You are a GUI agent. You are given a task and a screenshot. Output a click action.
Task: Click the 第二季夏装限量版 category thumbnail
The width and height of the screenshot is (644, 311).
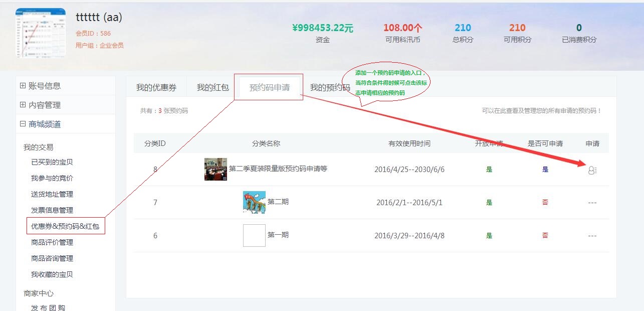[216, 169]
